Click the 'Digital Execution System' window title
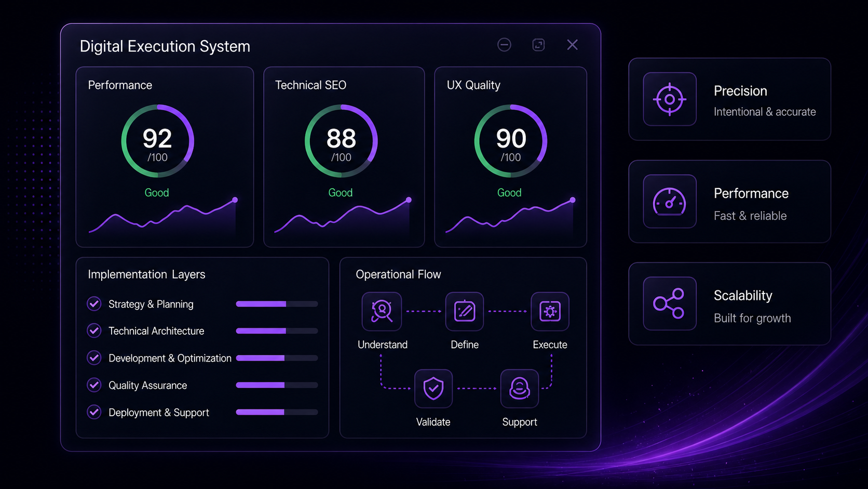This screenshot has height=489, width=868. coord(165,46)
